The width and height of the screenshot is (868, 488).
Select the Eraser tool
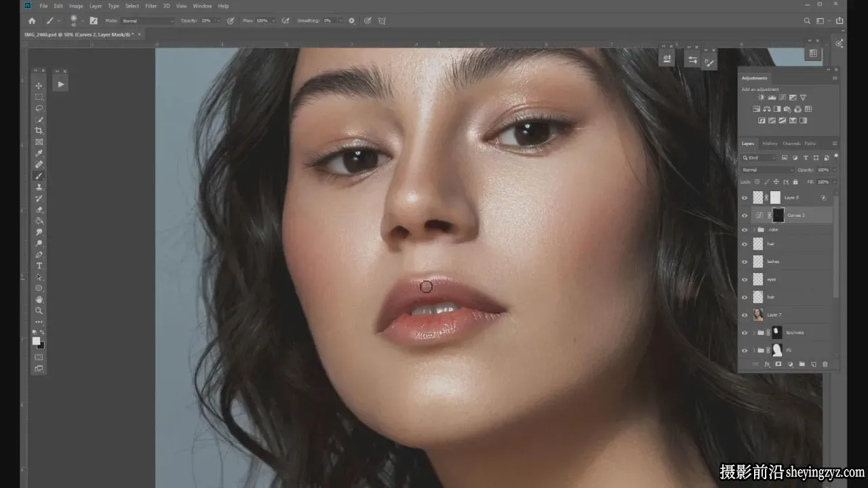coord(39,209)
